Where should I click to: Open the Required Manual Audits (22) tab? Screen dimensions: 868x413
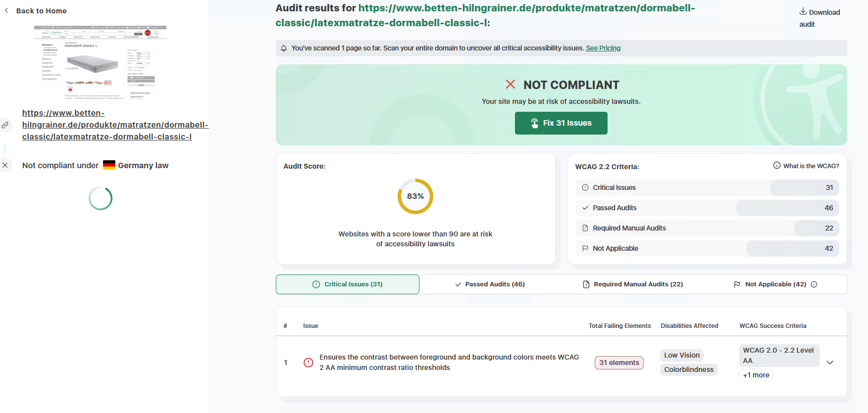coord(633,284)
